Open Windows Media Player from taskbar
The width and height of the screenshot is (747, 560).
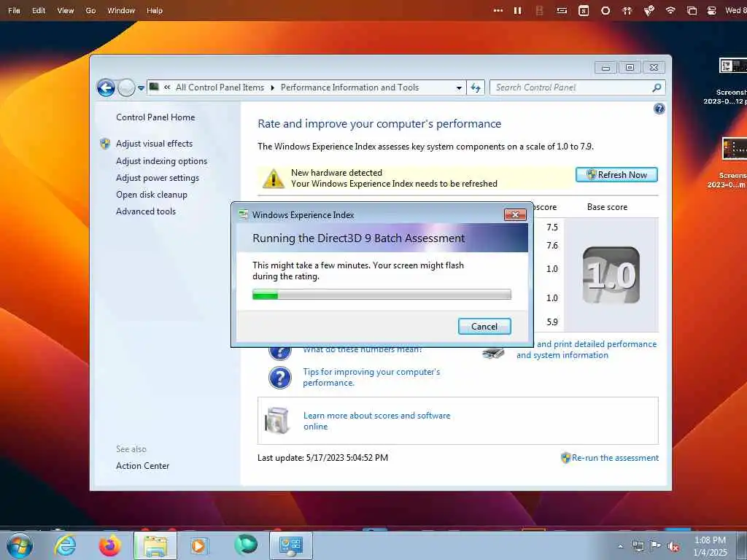point(198,545)
